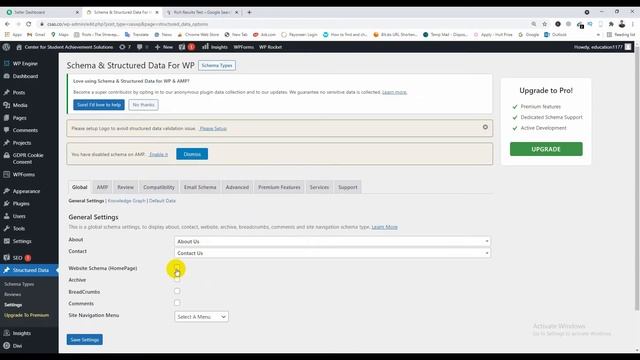Screen dimensions: 640x360
Task: Open the Insights chart icon in sidebar
Action: [x=7, y=333]
